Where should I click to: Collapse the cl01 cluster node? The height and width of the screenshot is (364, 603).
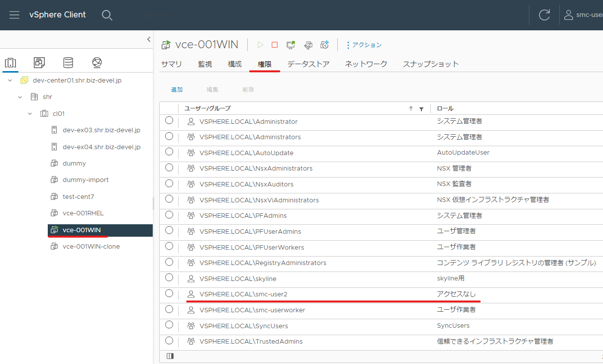click(30, 114)
